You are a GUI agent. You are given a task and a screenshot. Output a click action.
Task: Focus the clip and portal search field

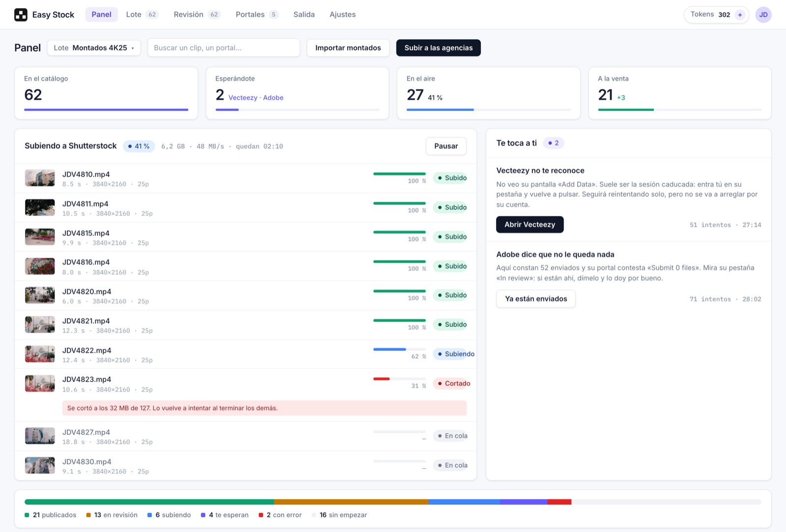click(224, 48)
